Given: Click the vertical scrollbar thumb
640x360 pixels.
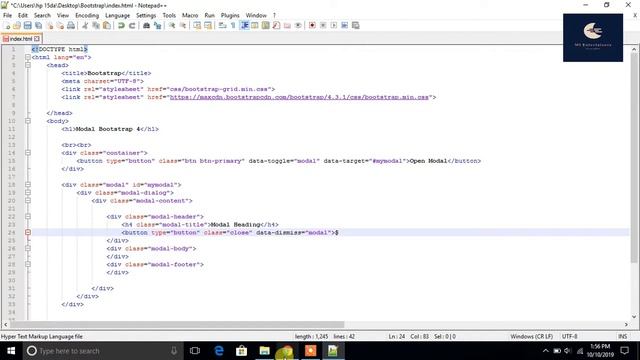Looking at the screenshot, I should [x=633, y=157].
